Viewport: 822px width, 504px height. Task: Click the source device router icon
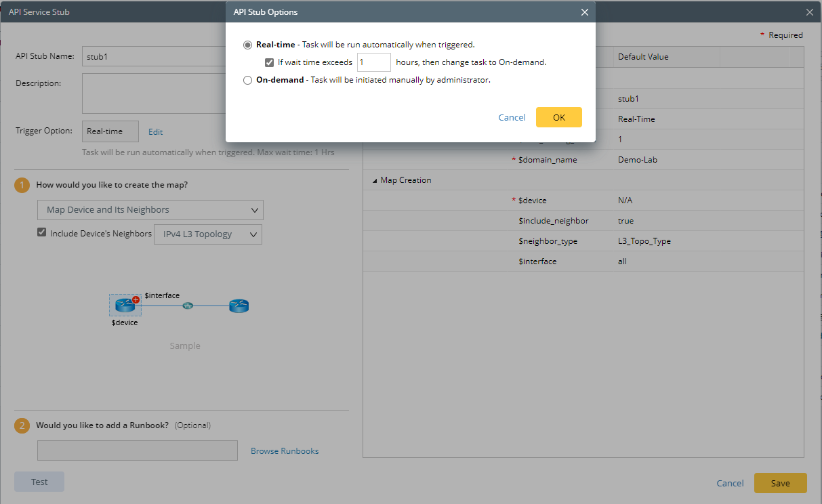[125, 306]
